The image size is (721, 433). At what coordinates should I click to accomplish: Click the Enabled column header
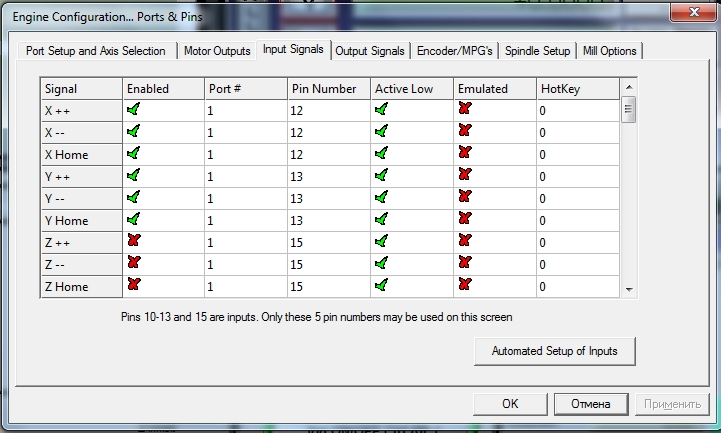tap(163, 89)
